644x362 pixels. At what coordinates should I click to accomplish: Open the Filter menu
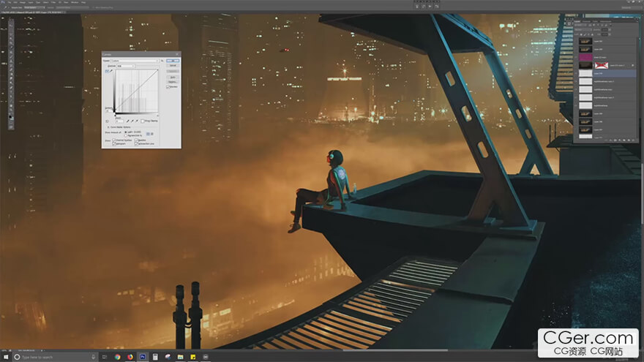point(53,2)
